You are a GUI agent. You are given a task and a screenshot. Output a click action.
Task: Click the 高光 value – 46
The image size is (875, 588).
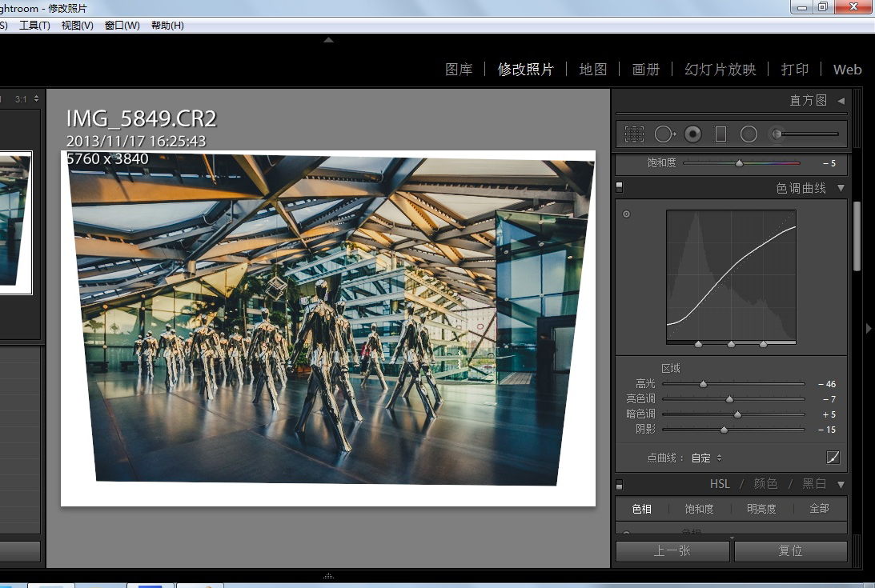click(827, 384)
